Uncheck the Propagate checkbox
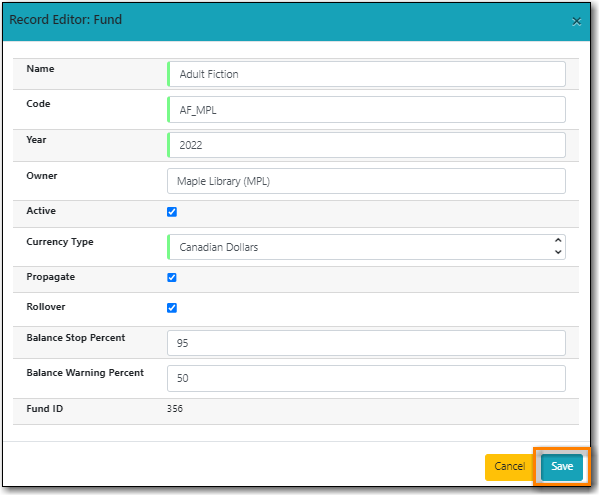The image size is (600, 495). (x=172, y=277)
